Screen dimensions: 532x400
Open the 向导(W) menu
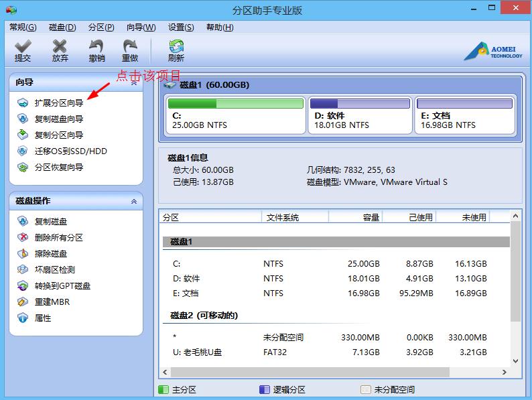pos(141,27)
